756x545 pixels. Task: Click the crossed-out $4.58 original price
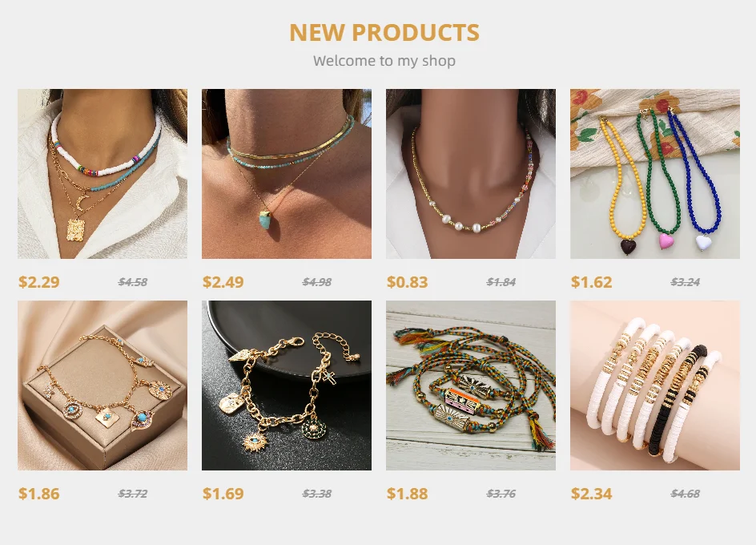pyautogui.click(x=133, y=282)
